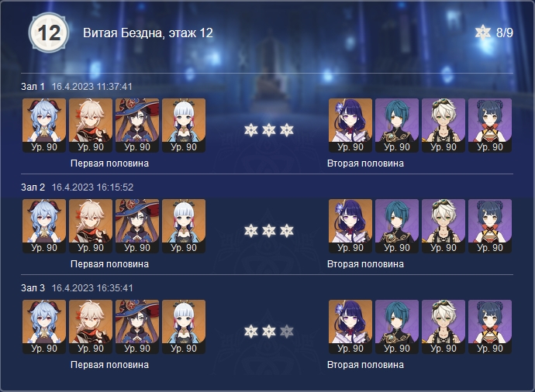Select Xiangling portrait in Hall 2 second half
This screenshot has width=535, height=392.
coord(490,226)
